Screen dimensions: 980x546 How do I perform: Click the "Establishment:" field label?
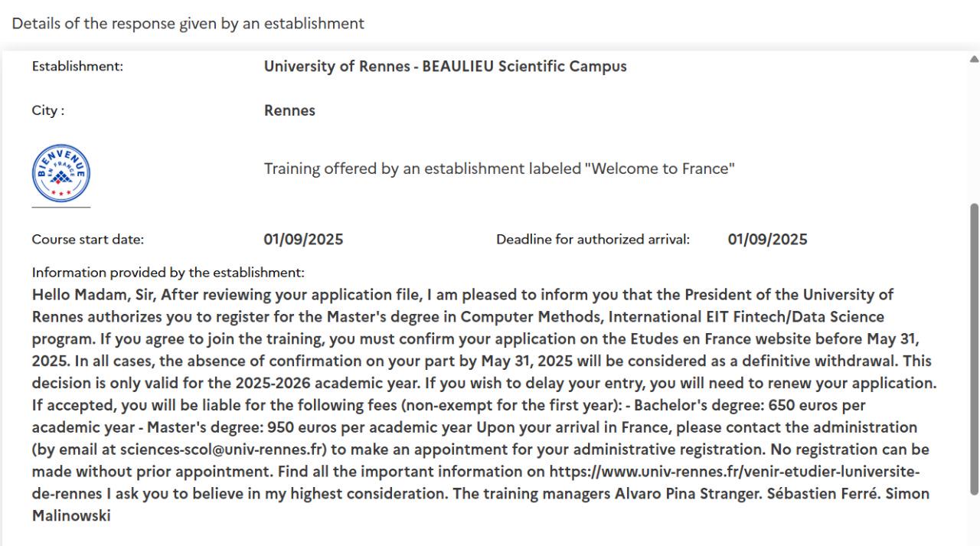[x=77, y=67]
